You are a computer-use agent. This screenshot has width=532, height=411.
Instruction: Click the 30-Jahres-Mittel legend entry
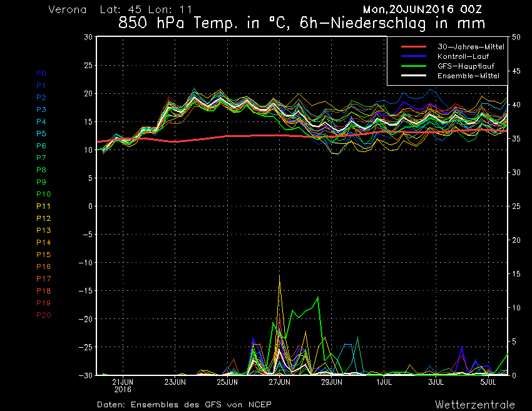coord(471,47)
